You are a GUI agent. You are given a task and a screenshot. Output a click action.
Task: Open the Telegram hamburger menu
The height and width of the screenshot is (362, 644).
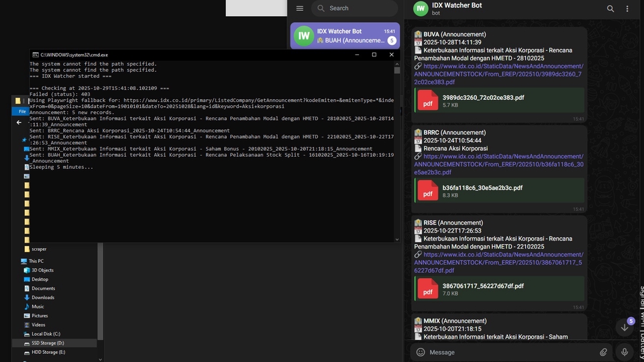(300, 8)
